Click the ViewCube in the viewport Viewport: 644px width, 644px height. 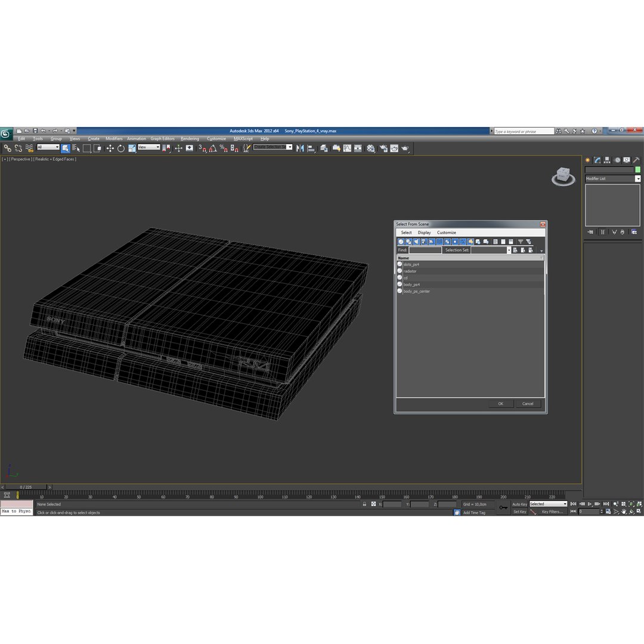(x=563, y=176)
